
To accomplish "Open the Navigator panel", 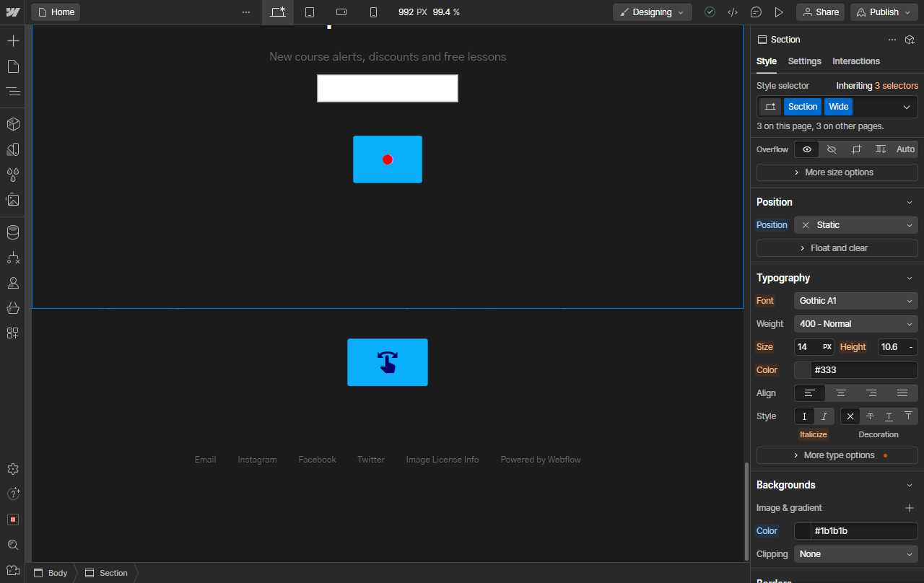I will (x=12, y=92).
